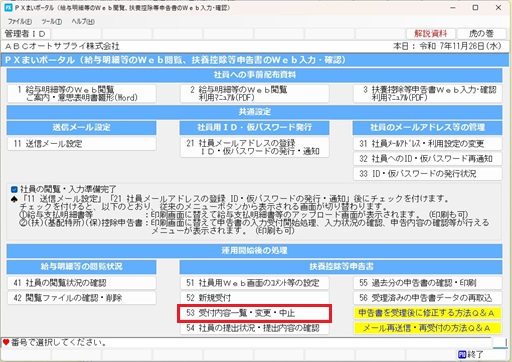Click the 送信メール設定 blue header
The height and width of the screenshot is (362, 512).
click(82, 127)
